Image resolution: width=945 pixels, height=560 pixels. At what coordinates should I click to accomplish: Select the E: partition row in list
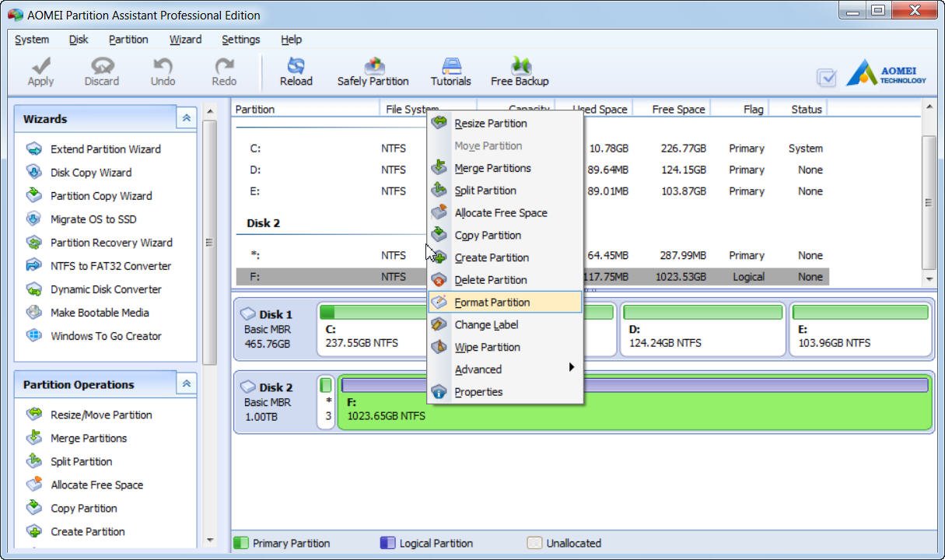[x=532, y=191]
